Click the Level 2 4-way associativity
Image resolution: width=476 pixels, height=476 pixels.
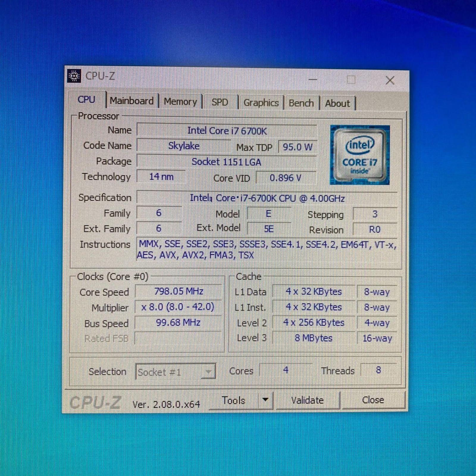coord(377,323)
